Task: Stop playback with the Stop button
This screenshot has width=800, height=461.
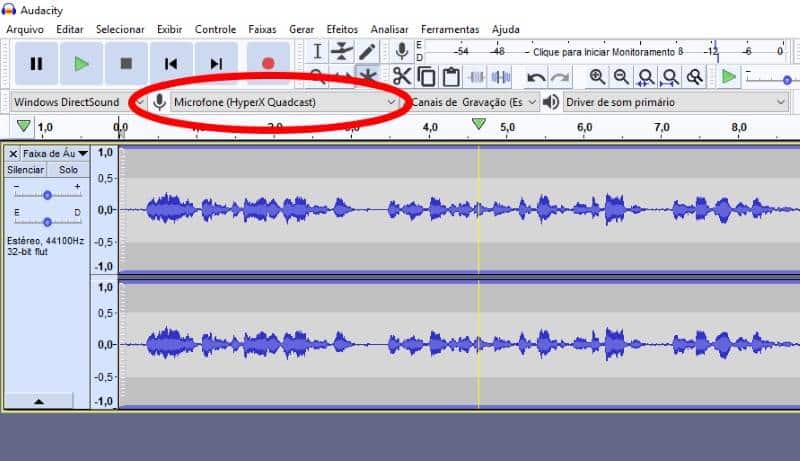Action: tap(126, 64)
